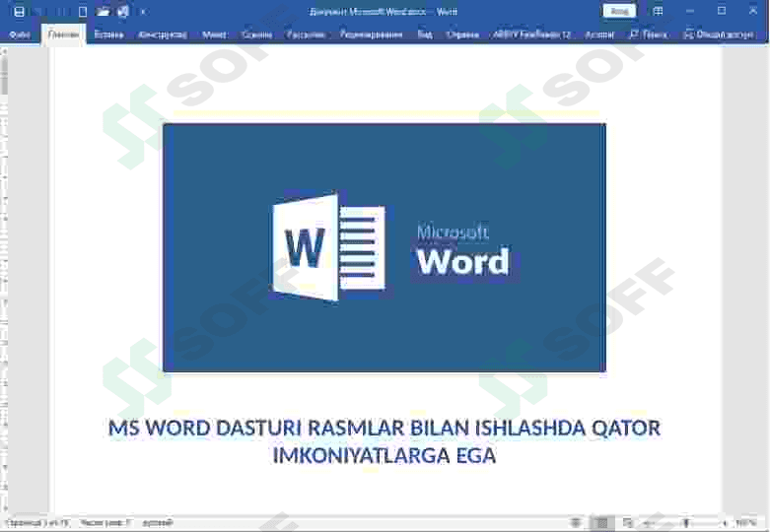The height and width of the screenshot is (532, 770).
Task: Select the Microsoft Word logo picture in document
Action: (x=385, y=248)
